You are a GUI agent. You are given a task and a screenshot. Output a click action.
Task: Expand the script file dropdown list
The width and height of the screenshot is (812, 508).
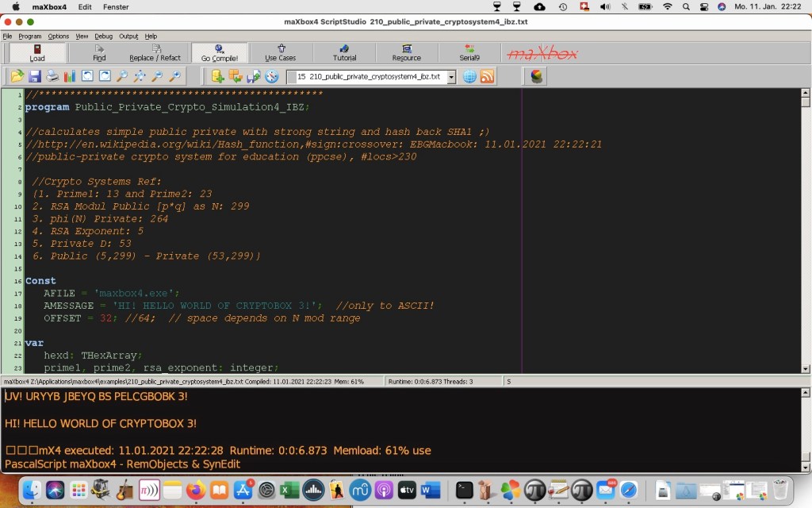coord(451,77)
